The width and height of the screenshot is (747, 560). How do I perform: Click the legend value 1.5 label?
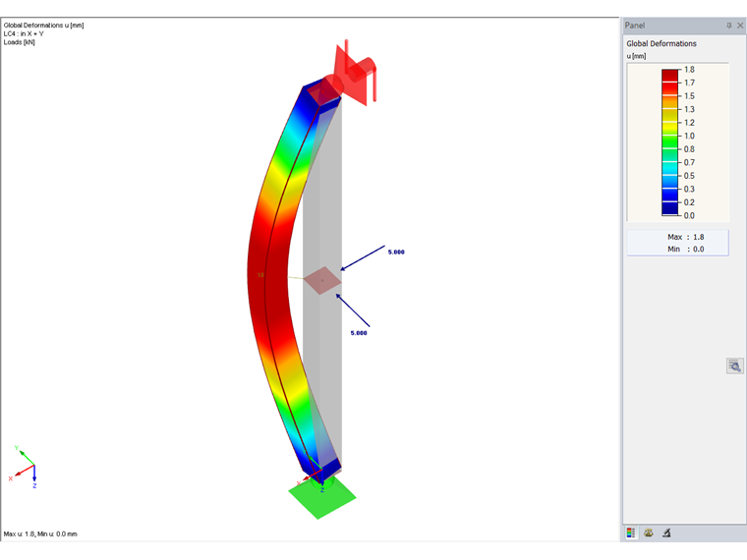point(689,95)
